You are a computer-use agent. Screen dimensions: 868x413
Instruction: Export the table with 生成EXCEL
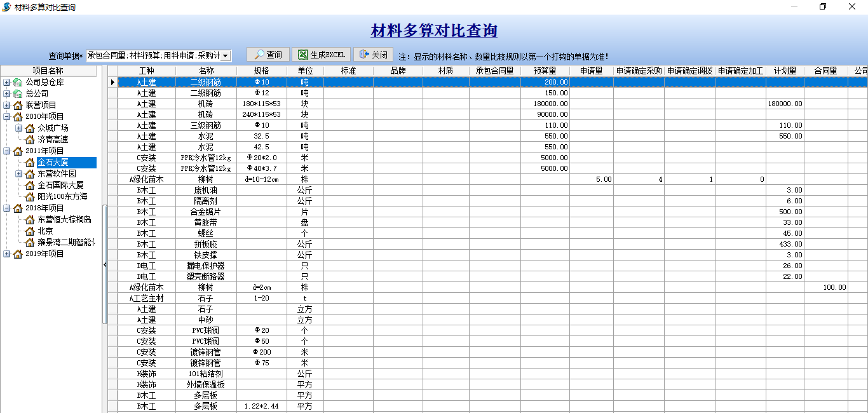322,55
